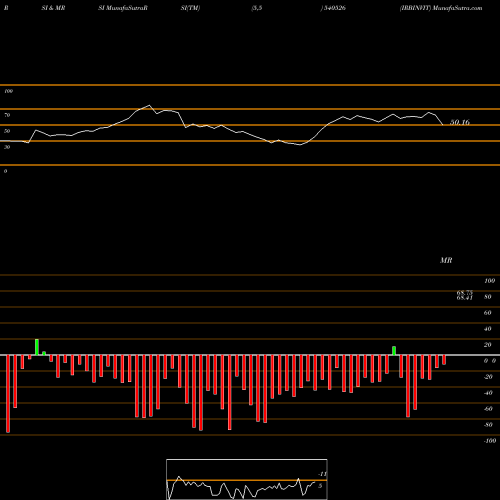Screen dimensions: 500x500
Task: Click the 68.75 value label near MR axis
Action: coord(465,293)
